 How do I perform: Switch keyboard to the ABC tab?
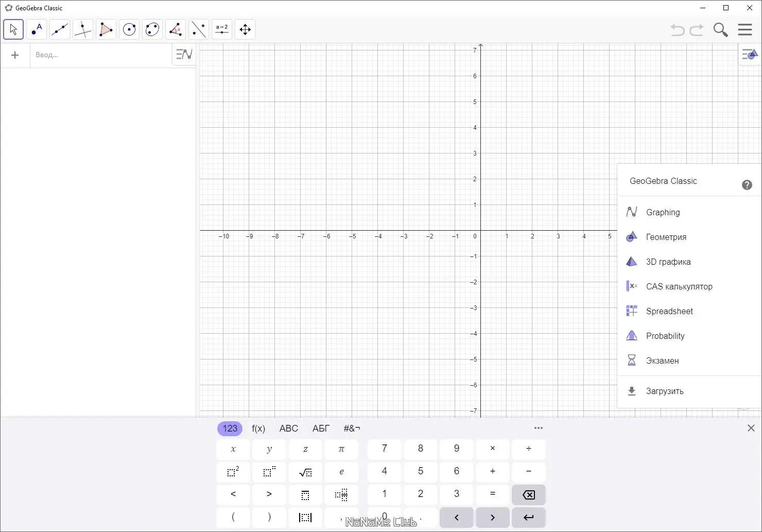[289, 428]
